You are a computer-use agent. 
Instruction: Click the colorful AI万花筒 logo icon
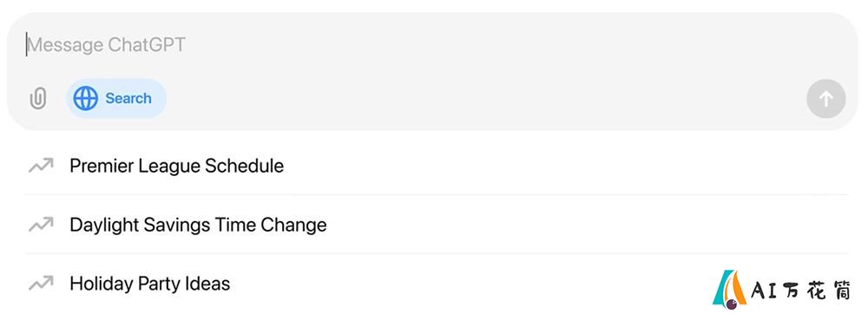coord(730,287)
